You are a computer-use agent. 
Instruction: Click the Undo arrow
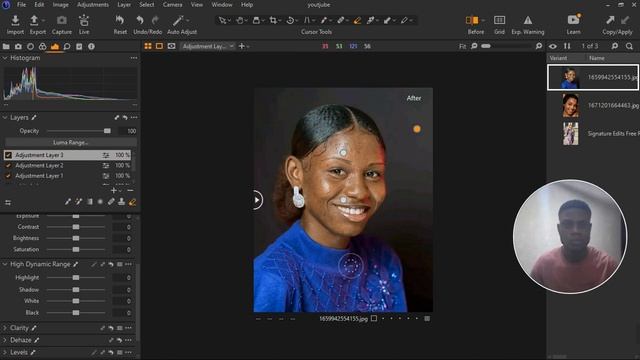tap(140, 20)
